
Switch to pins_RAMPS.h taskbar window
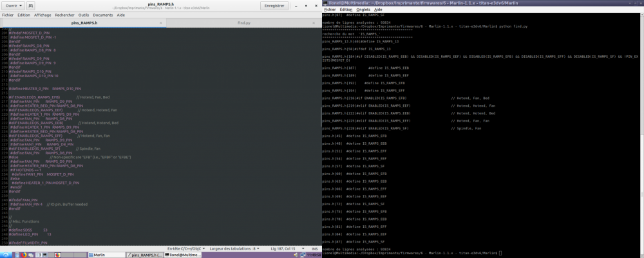[145, 255]
